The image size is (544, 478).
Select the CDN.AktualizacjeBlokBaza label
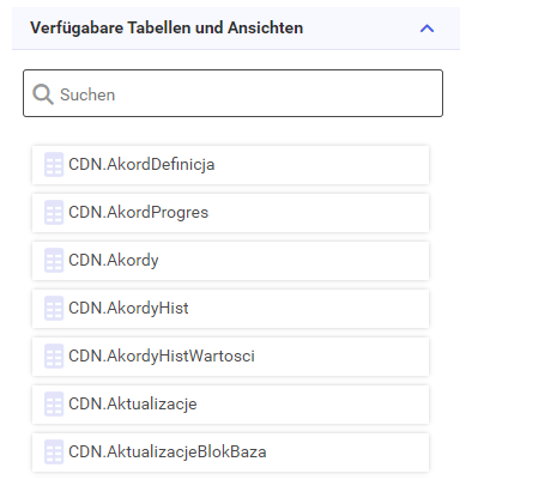(167, 452)
